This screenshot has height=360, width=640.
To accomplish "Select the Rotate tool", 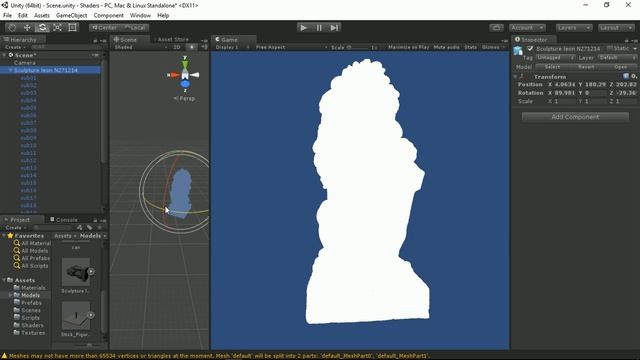I will point(42,28).
